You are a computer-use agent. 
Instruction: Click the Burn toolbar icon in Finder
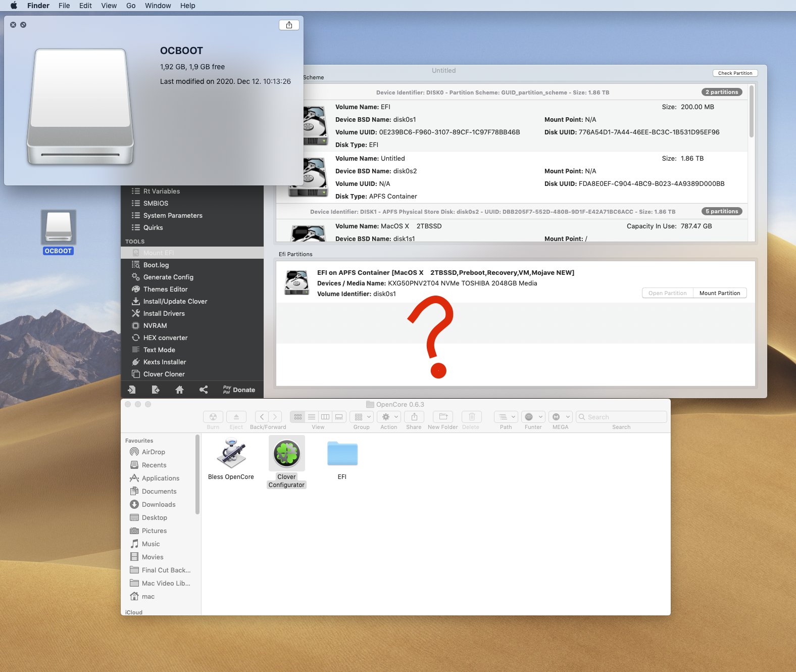213,417
